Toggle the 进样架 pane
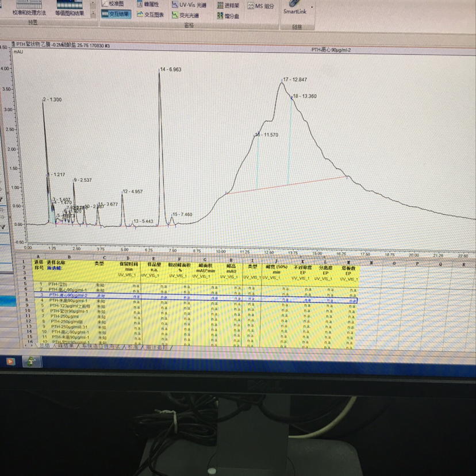This screenshot has height=476, width=476. pos(228,6)
